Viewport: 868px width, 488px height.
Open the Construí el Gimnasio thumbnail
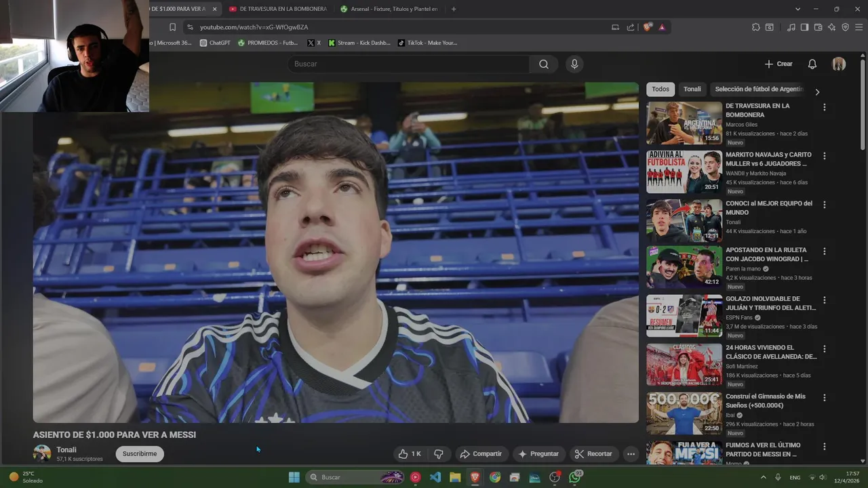[684, 413]
